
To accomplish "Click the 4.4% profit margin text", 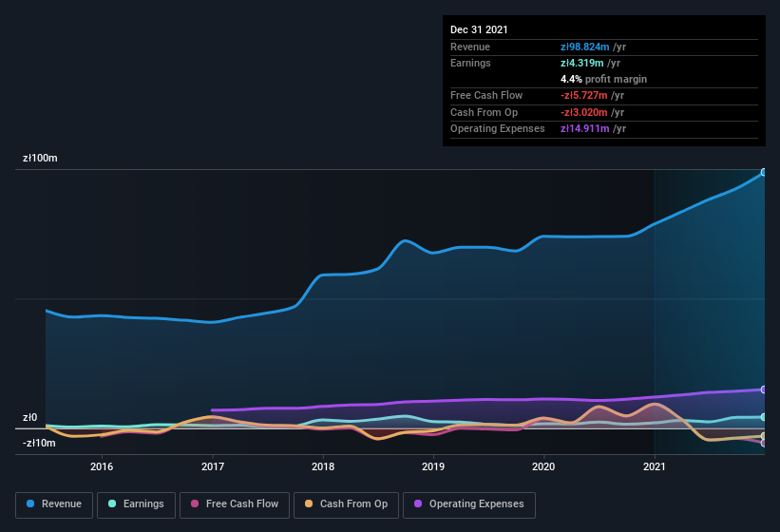I will pos(603,79).
